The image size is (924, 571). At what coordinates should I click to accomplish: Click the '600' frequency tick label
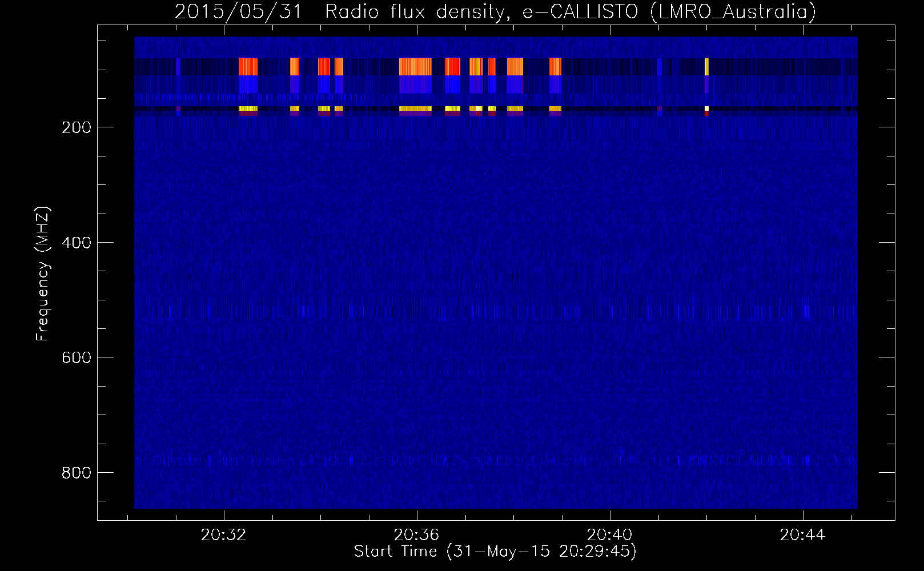tap(76, 357)
